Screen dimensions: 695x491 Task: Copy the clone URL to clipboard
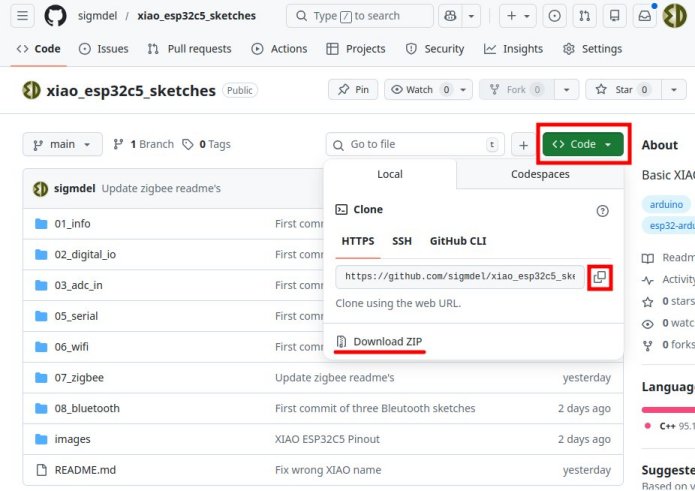pos(600,277)
